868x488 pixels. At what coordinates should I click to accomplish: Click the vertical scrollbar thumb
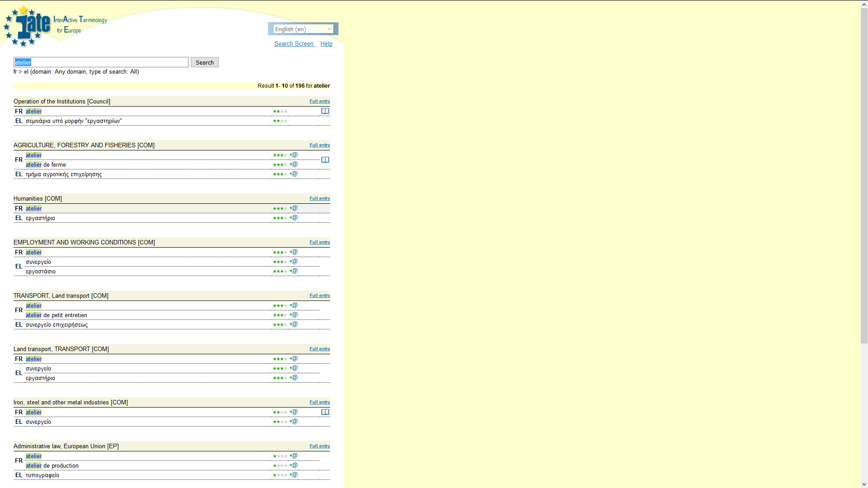[864, 176]
